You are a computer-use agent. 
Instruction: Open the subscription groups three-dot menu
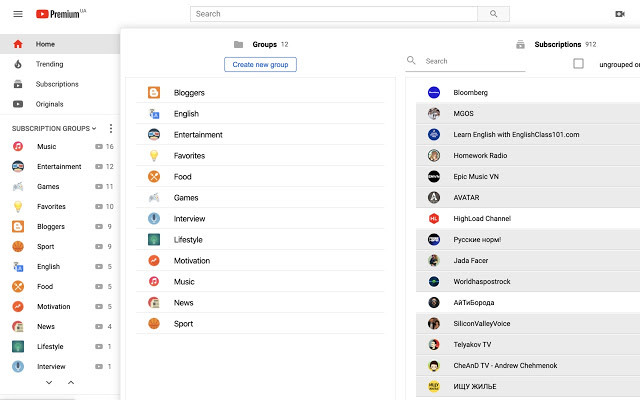click(x=111, y=129)
